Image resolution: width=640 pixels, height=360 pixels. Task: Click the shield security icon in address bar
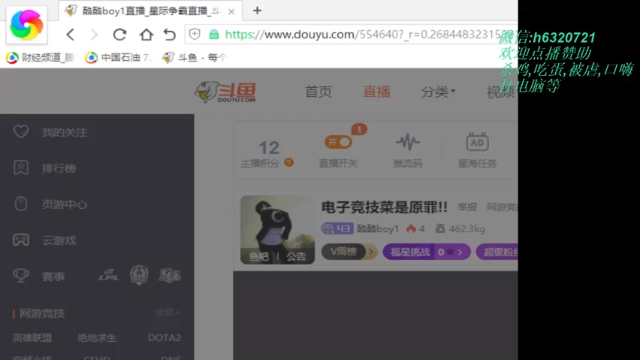(x=195, y=34)
